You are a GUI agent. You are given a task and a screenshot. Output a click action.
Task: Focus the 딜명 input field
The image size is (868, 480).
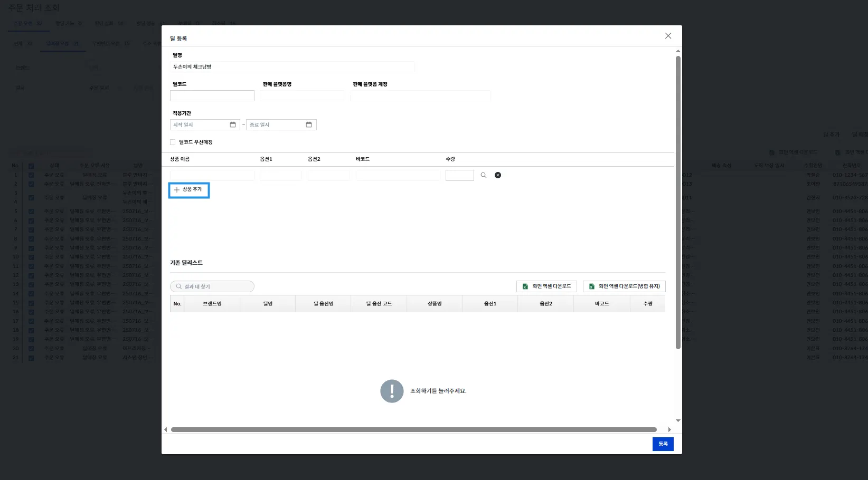click(x=293, y=67)
